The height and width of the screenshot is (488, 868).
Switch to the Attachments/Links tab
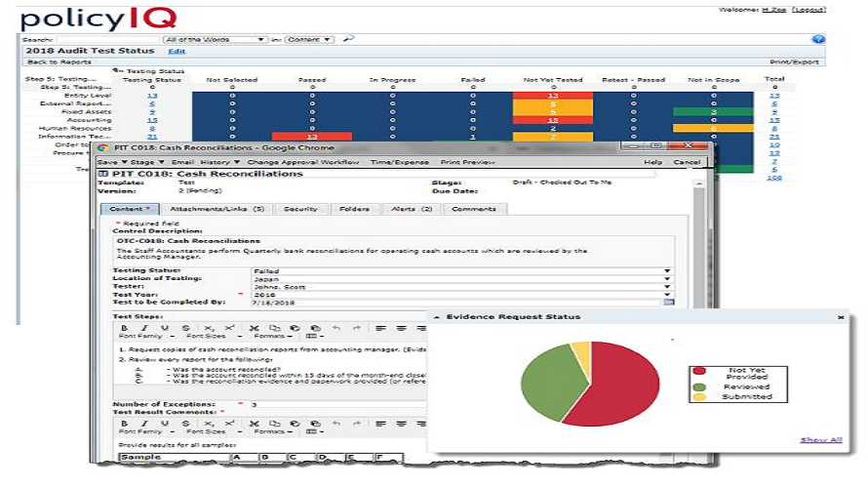click(217, 209)
